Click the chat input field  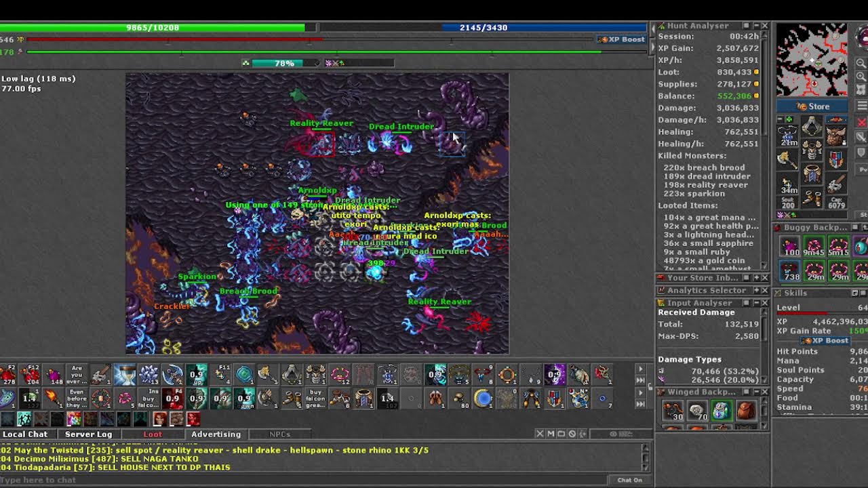(302, 480)
